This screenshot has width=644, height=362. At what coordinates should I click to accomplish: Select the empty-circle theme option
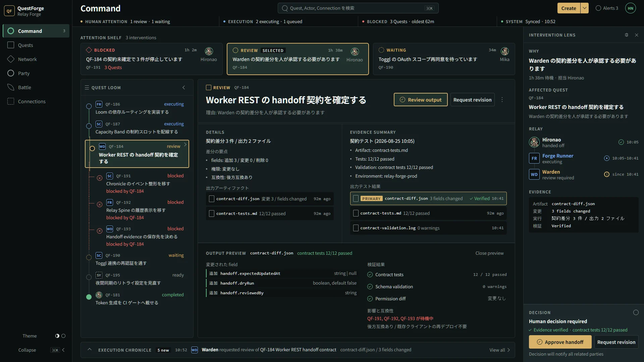[63, 336]
